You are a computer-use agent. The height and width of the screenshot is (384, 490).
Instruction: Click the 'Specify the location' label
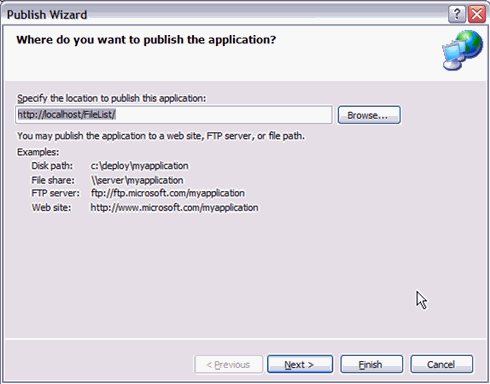coord(112,98)
